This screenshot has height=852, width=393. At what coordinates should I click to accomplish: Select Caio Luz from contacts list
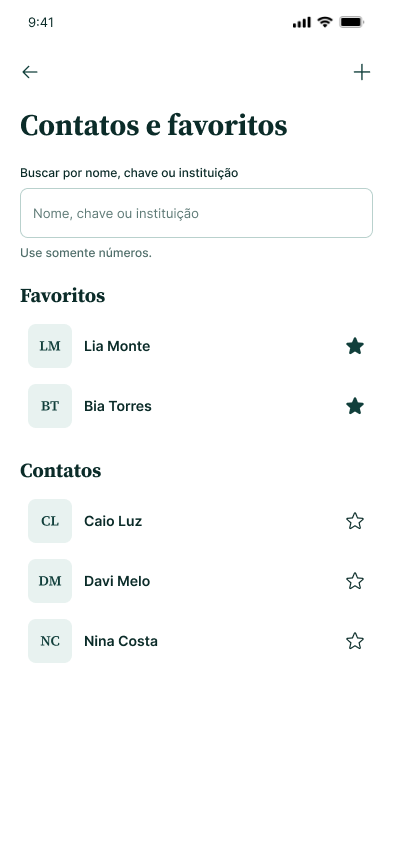coord(196,521)
